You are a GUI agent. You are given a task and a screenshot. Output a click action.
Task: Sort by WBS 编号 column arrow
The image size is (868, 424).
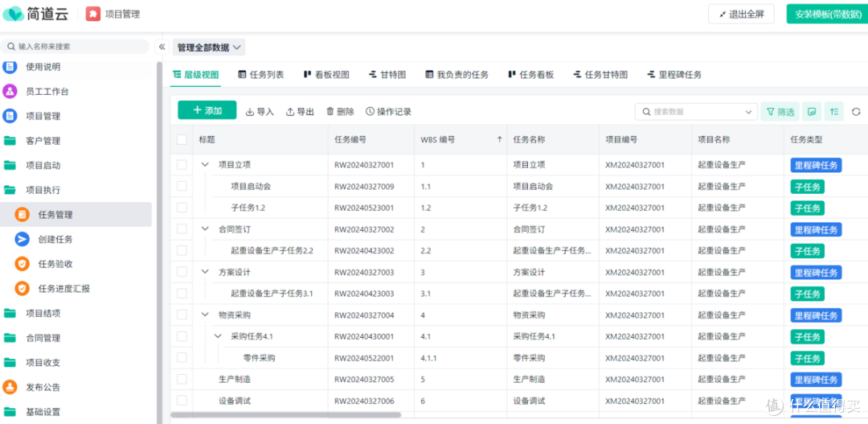tap(499, 140)
